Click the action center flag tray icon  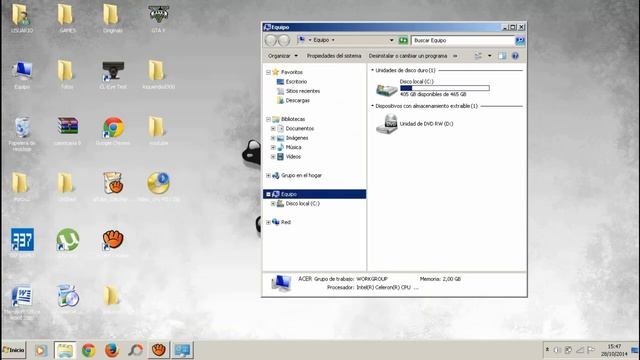tap(591, 350)
